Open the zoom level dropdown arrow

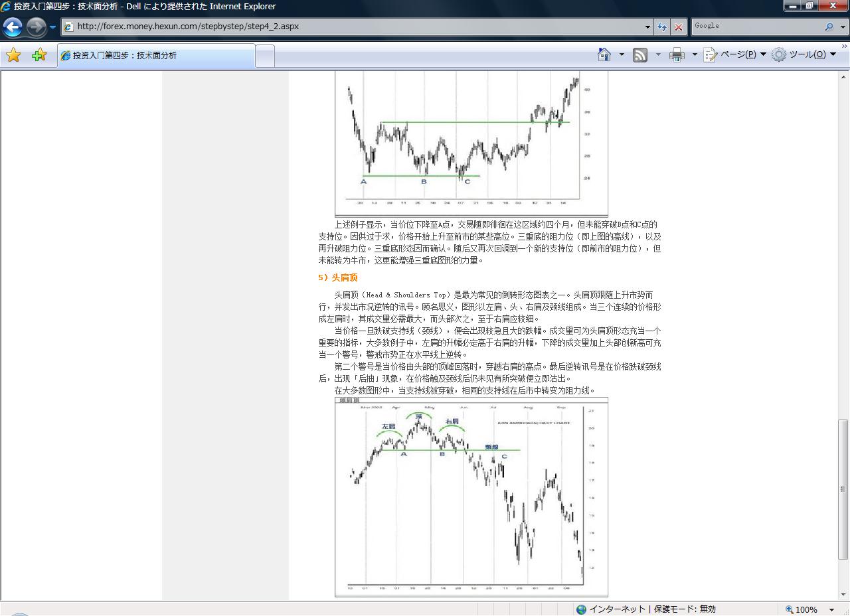click(x=831, y=609)
